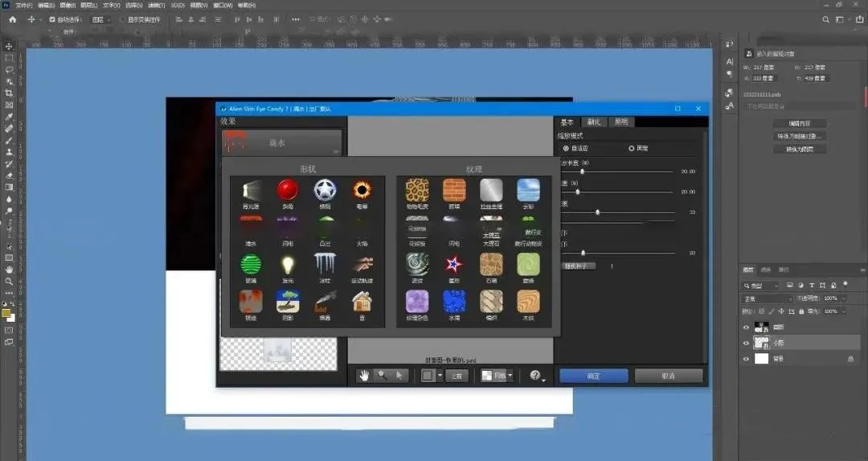Choose the silver star Chrome effect
This screenshot has width=868, height=461.
325,190
